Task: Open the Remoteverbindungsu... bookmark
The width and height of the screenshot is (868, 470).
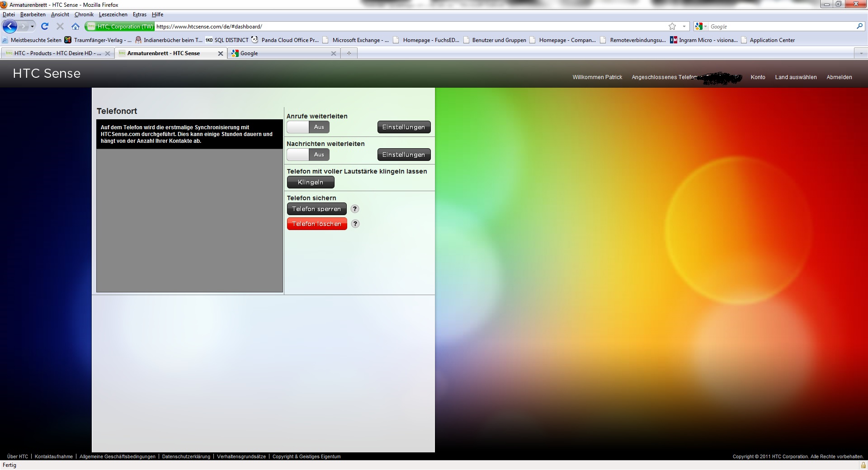Action: click(633, 40)
